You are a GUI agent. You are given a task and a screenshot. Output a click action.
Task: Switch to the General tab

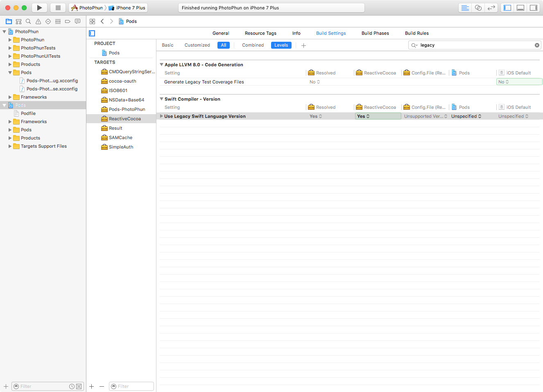[x=221, y=33]
